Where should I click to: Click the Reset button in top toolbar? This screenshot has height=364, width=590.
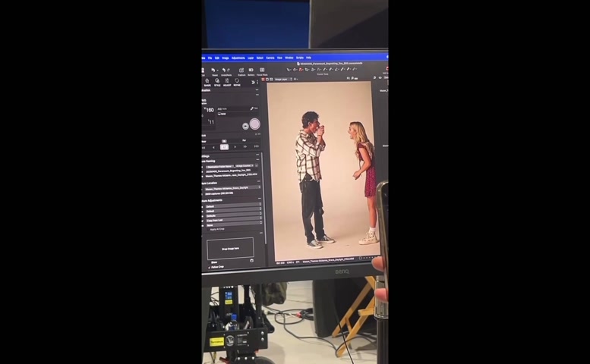tap(215, 71)
